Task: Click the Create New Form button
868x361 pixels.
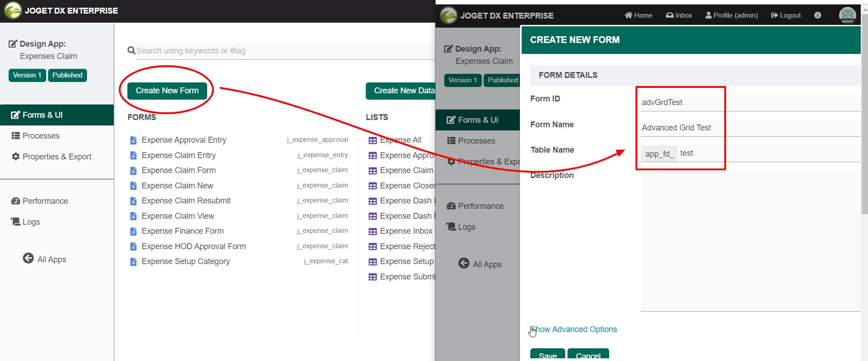Action: tap(167, 91)
